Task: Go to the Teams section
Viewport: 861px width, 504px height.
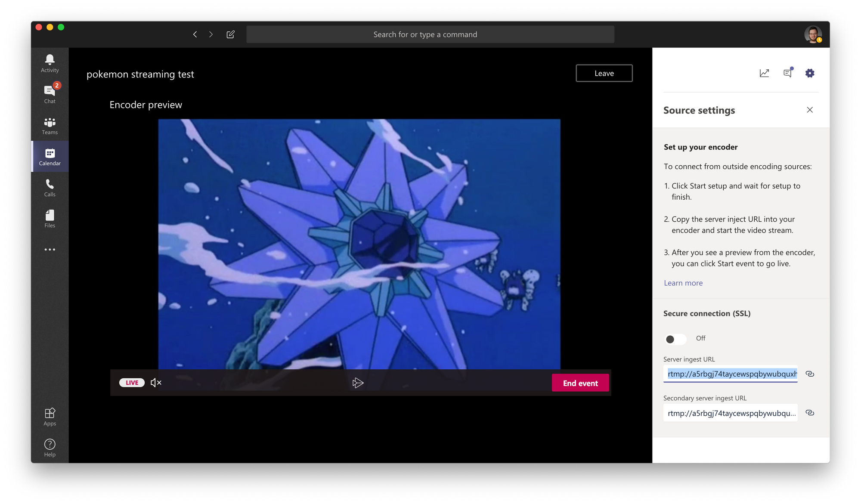Action: (50, 125)
